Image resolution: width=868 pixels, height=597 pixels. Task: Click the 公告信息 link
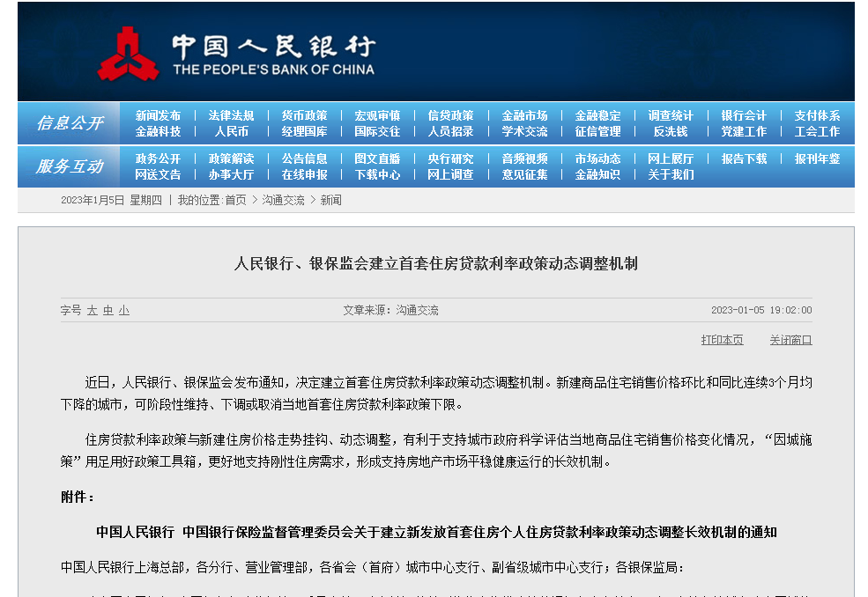pos(304,158)
